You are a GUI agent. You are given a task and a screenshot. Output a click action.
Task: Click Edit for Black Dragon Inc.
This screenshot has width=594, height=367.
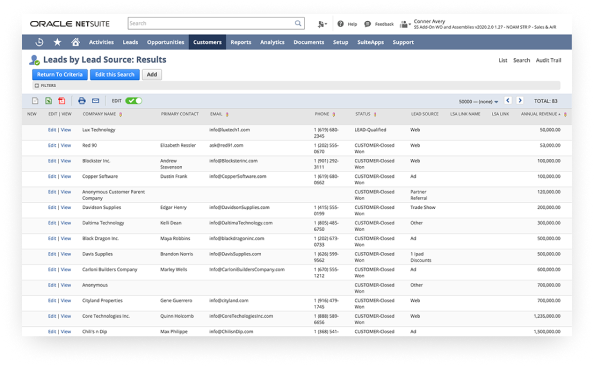pyautogui.click(x=52, y=239)
